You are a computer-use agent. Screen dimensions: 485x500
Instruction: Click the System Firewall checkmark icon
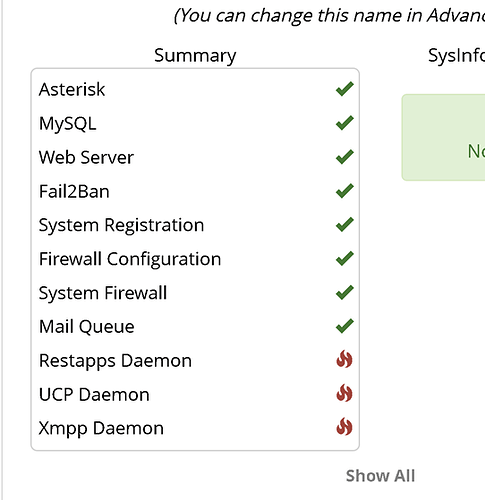click(345, 293)
